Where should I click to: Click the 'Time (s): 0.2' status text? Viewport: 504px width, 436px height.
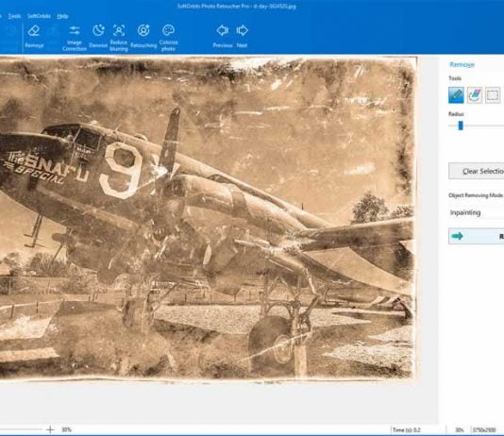[406, 430]
